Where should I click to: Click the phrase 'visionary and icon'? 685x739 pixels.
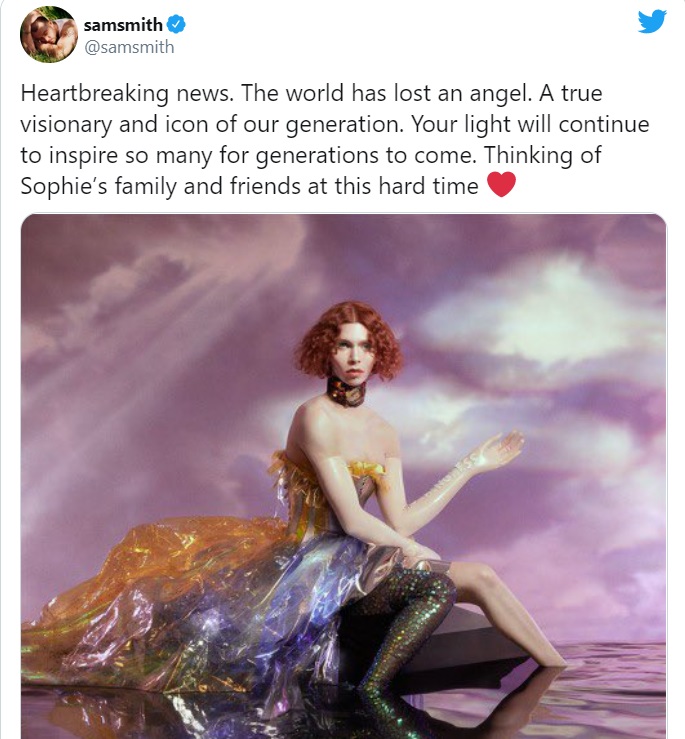116,124
